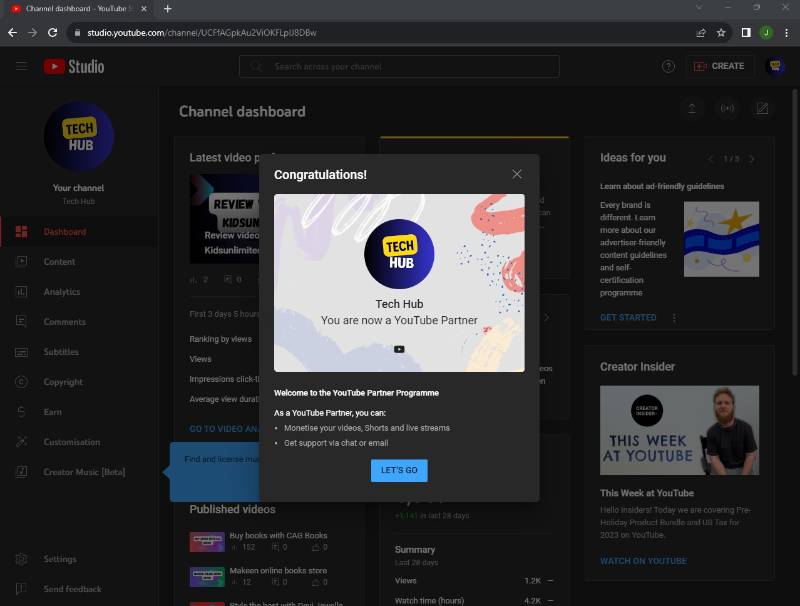The image size is (800, 606).
Task: Close the Channel dashboard browser tab
Action: [x=144, y=9]
